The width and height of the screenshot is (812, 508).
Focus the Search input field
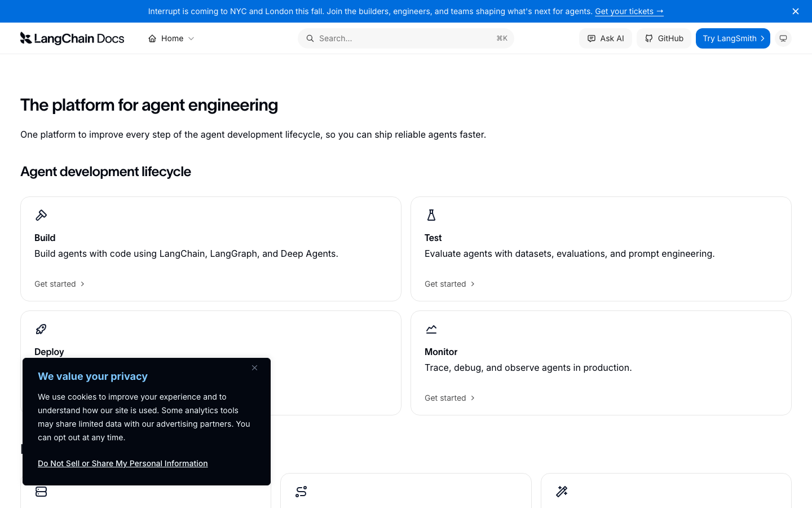pyautogui.click(x=406, y=38)
